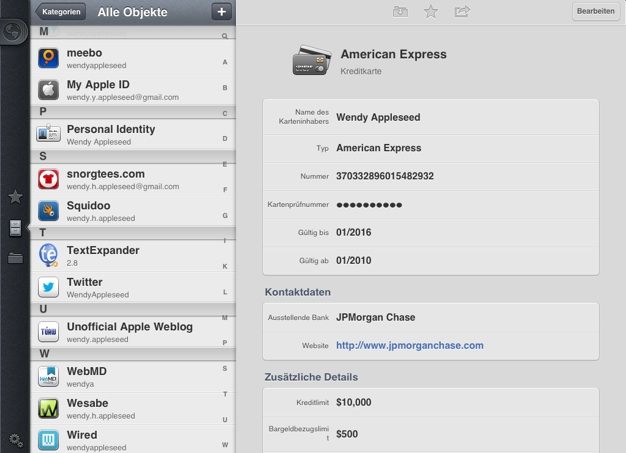This screenshot has width=626, height=453.
Task: Add a new object with plus button
Action: coord(221,12)
